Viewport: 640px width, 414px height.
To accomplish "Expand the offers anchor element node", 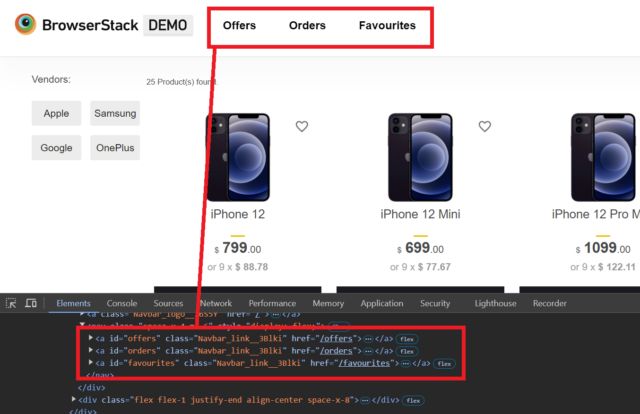I will (91, 338).
